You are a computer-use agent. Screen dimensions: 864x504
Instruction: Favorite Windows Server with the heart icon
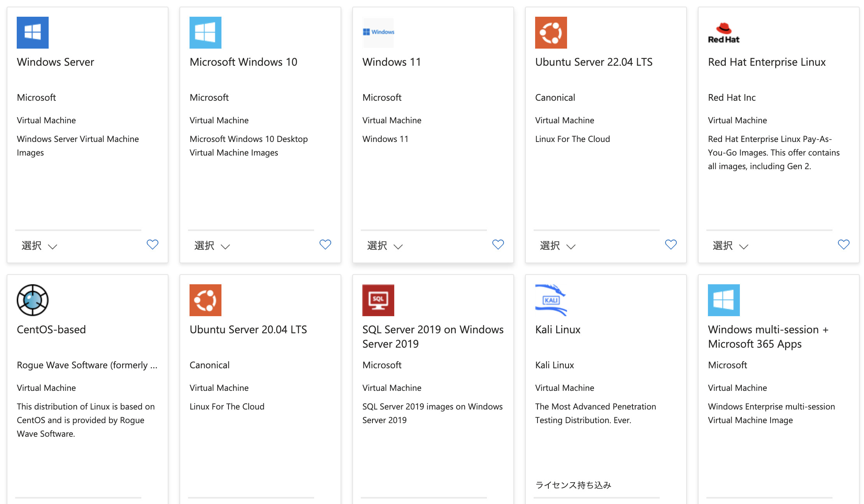pyautogui.click(x=153, y=245)
